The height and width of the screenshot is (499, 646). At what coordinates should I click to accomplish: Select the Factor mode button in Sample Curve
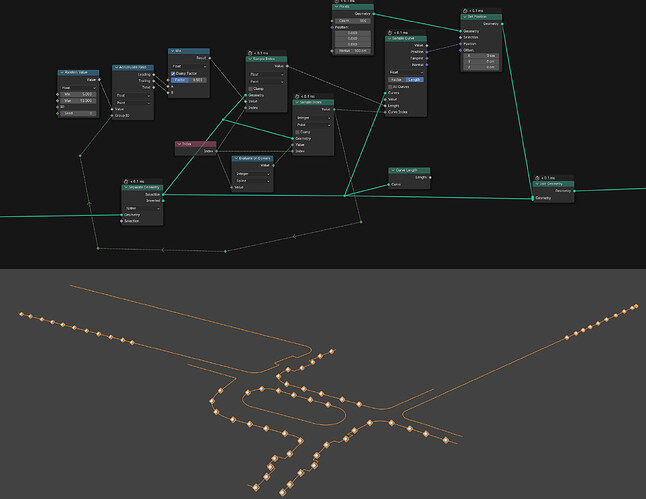397,80
